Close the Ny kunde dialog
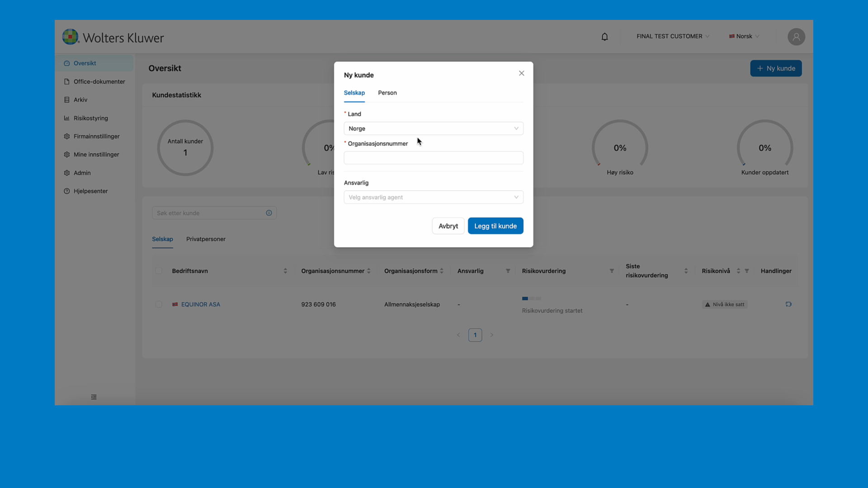 pos(521,73)
